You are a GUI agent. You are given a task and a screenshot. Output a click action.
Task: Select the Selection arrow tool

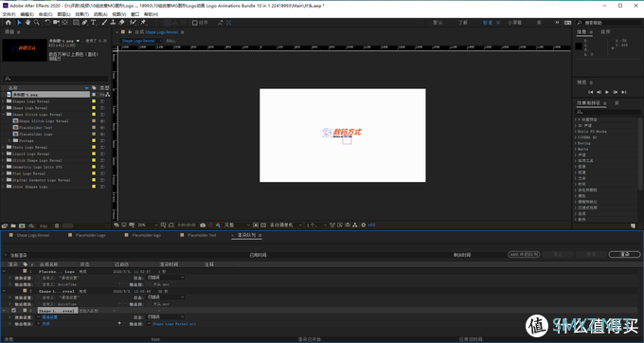(x=19, y=23)
